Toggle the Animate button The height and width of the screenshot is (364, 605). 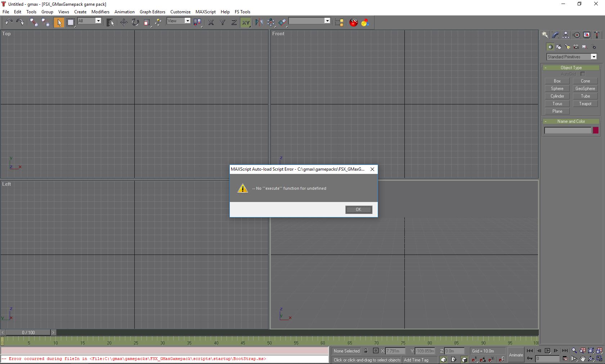pos(516,355)
